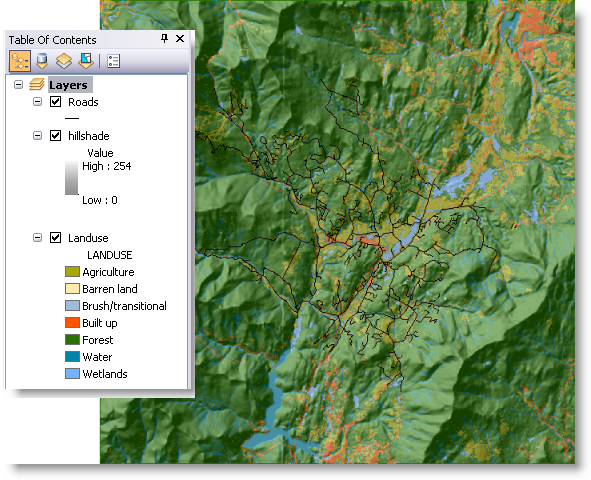Collapse the hillshade layer legend
591x480 pixels.
coord(37,136)
